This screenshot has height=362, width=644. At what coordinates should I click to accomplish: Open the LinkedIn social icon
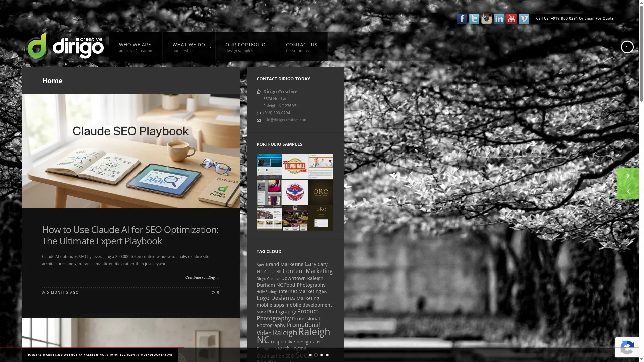[x=499, y=19]
